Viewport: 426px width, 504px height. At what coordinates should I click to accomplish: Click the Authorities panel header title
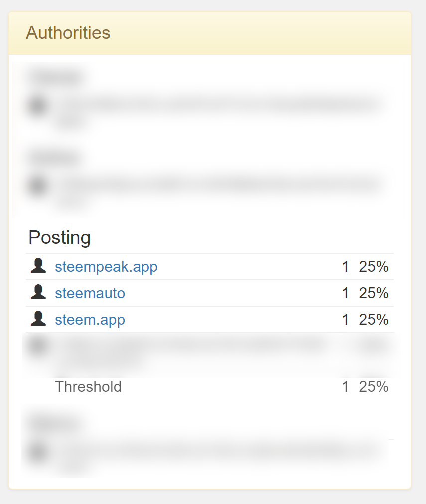68,33
